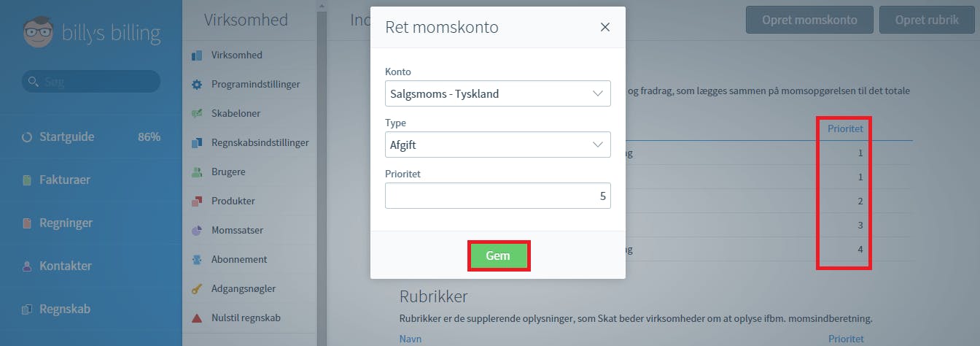Click the Nulstil regnskab warning triangle icon

[x=196, y=318]
